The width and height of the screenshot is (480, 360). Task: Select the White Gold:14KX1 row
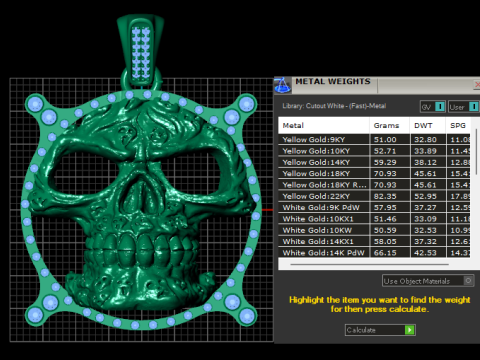[x=374, y=241]
